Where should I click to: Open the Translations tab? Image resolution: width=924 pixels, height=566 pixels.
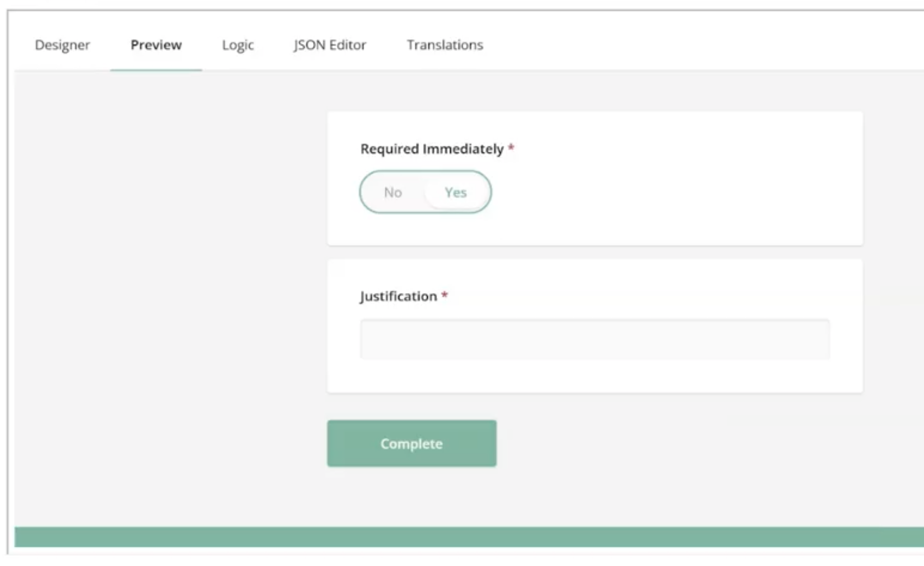pyautogui.click(x=445, y=45)
